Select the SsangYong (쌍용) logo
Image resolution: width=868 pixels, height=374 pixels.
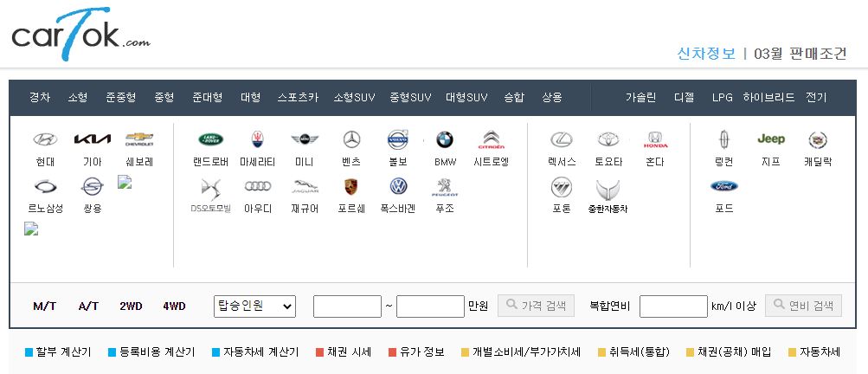(x=93, y=186)
